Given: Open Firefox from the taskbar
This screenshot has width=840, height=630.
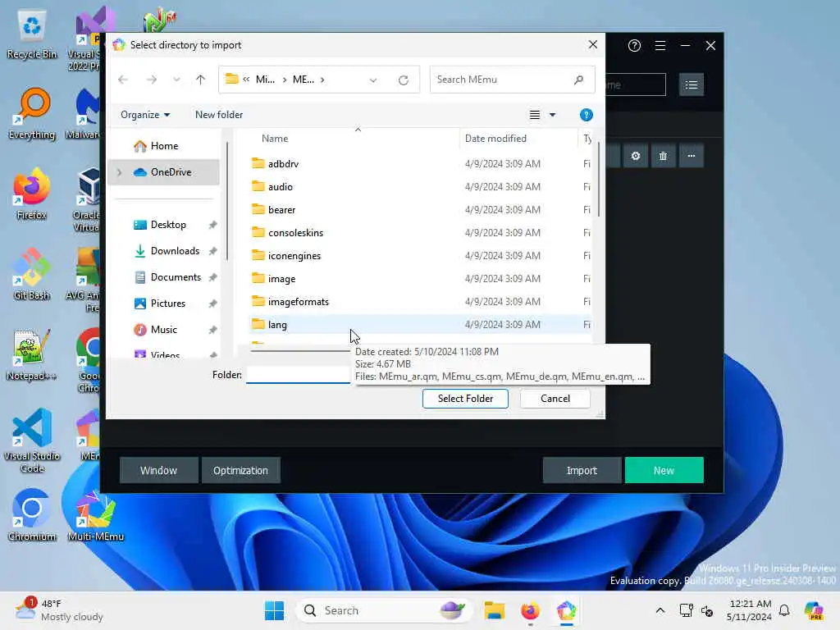Looking at the screenshot, I should point(531,610).
